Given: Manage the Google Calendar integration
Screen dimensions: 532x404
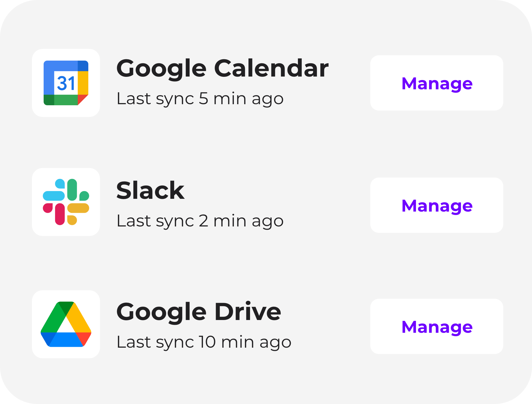Looking at the screenshot, I should tap(437, 83).
